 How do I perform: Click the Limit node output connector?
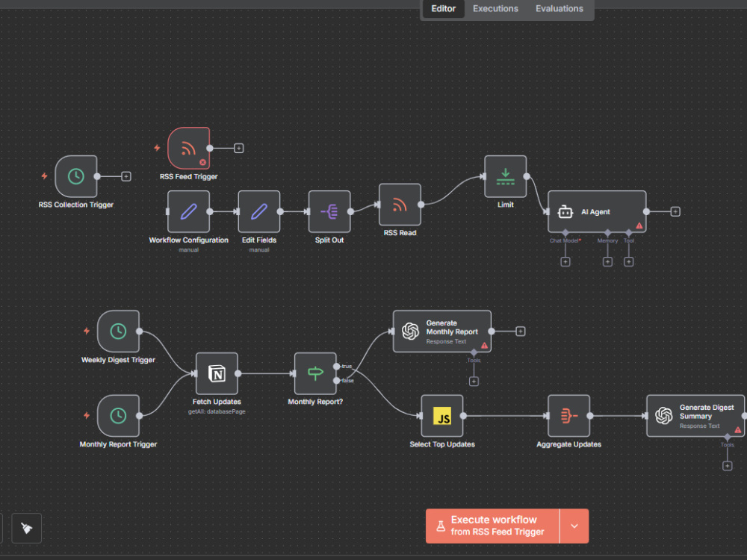tap(527, 176)
